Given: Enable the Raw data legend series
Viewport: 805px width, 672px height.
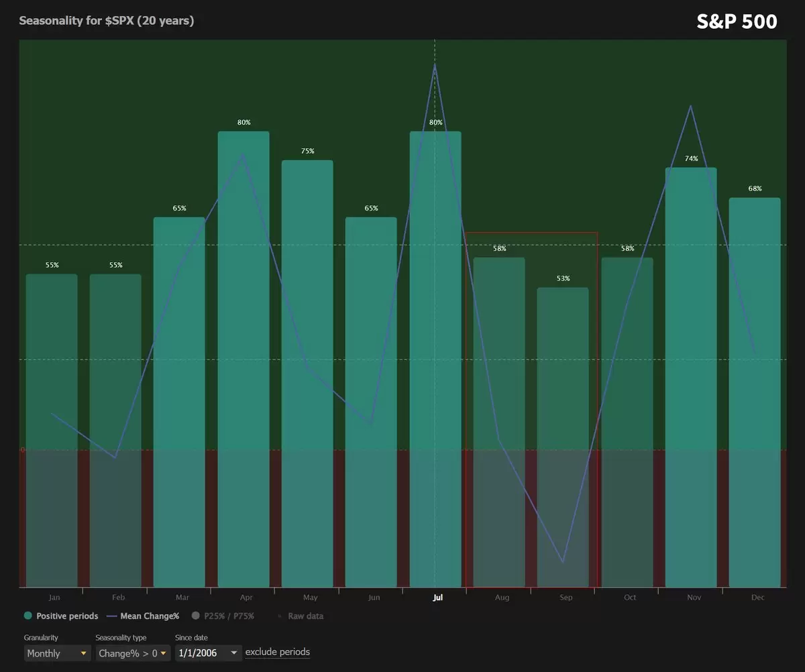Looking at the screenshot, I should coord(301,616).
